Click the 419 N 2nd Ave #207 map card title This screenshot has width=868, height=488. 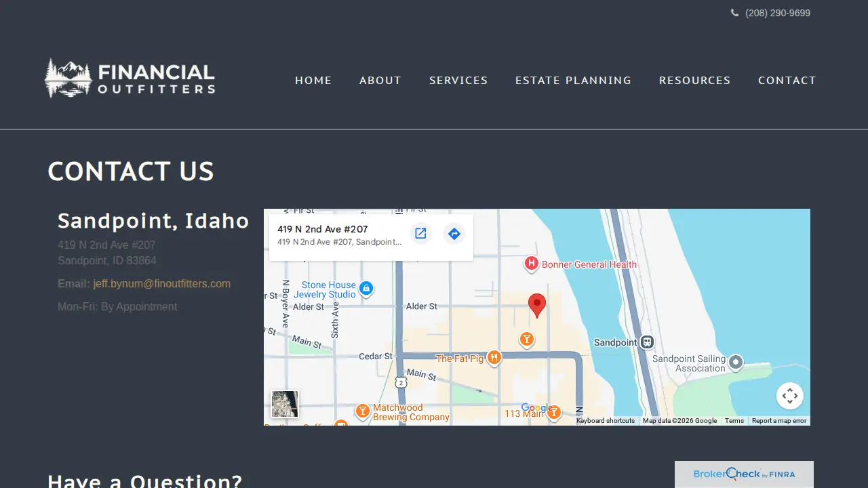click(x=323, y=229)
